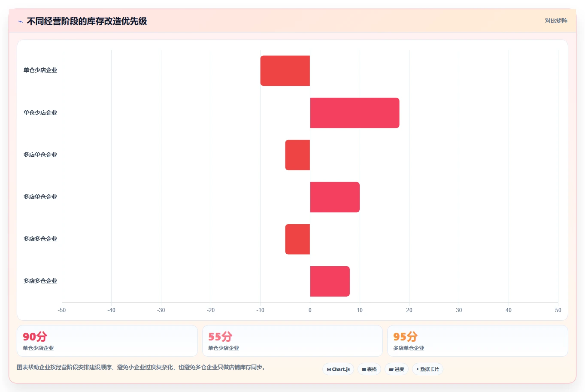This screenshot has width=585, height=392.
Task: Click the -50 x-axis tick label
Action: pyautogui.click(x=62, y=310)
